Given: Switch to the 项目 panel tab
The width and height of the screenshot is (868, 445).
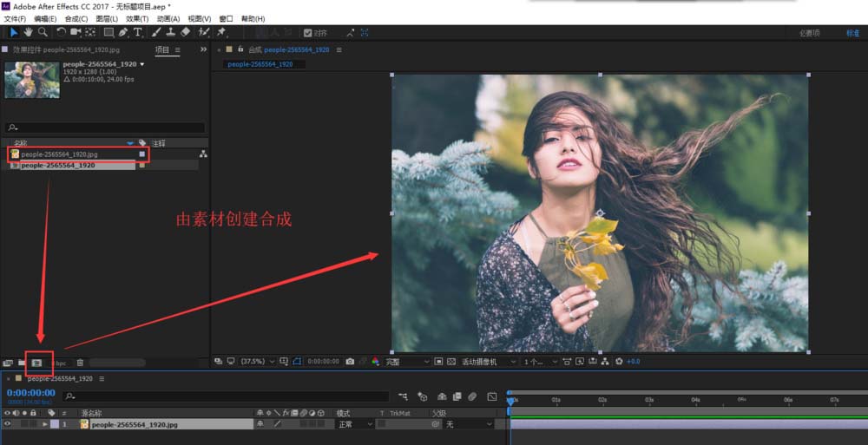Looking at the screenshot, I should coord(161,49).
